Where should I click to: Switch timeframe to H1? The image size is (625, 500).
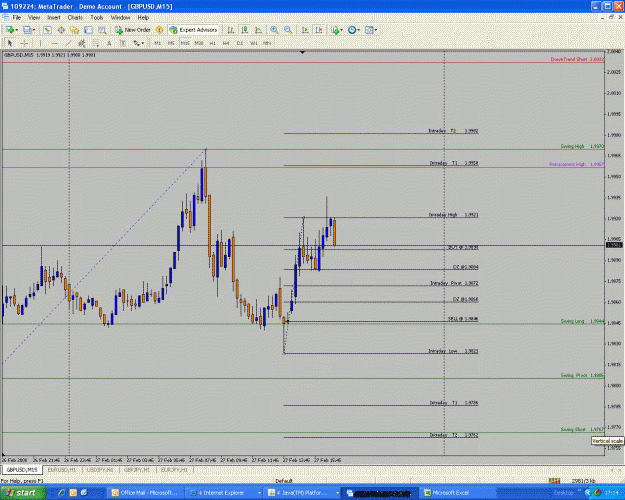[x=212, y=43]
